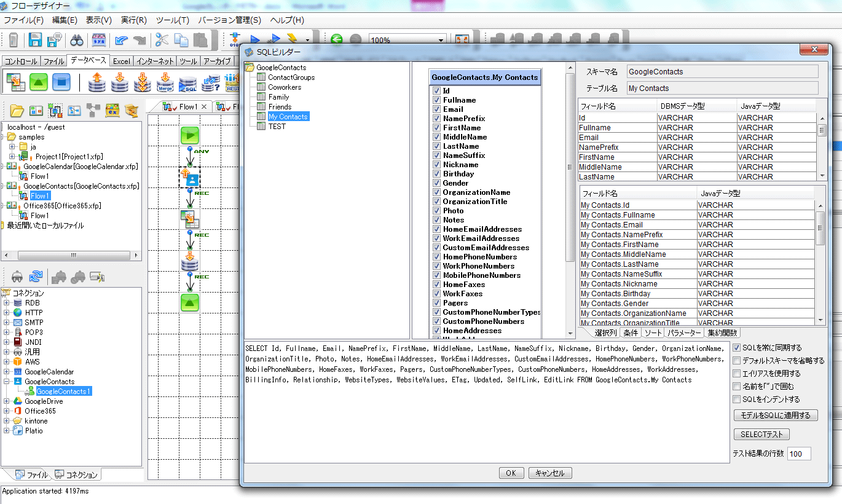
Task: Click the Save floppy disk icon
Action: [x=35, y=41]
